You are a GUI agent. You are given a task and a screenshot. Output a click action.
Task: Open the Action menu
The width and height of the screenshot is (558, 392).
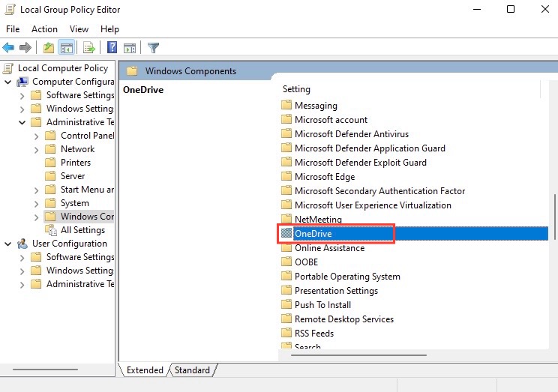coord(44,29)
